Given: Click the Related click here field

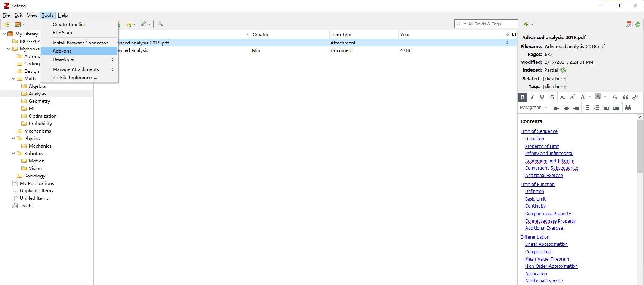Looking at the screenshot, I should (555, 79).
